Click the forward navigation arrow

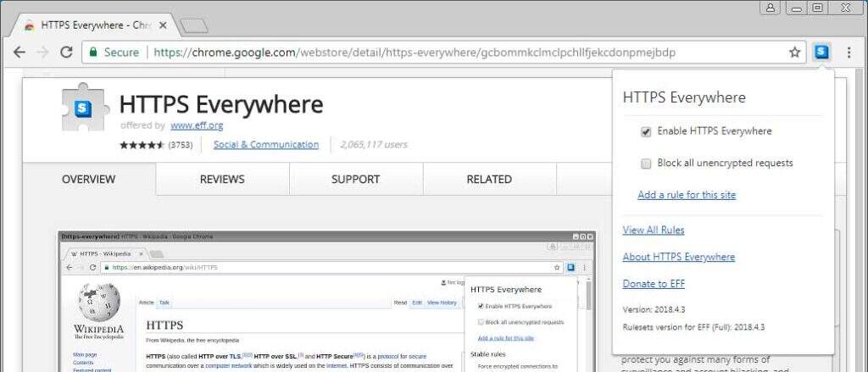pyautogui.click(x=42, y=53)
